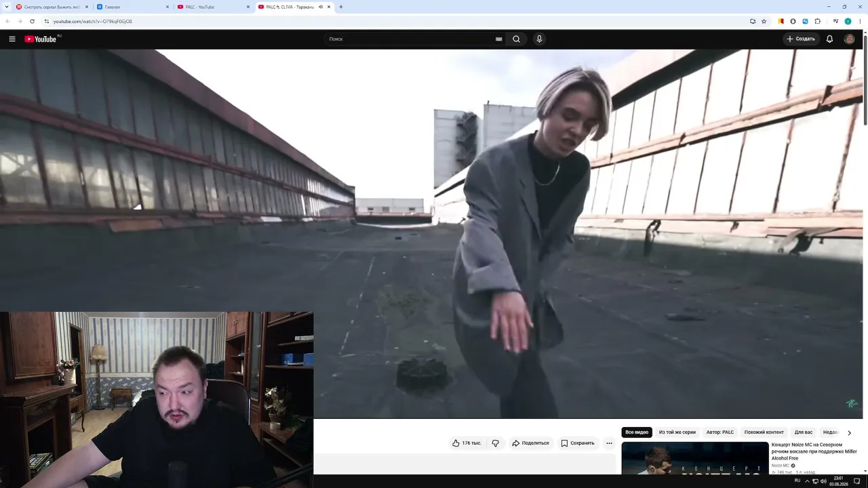
Task: Open the taskbar network icon
Action: click(x=815, y=481)
